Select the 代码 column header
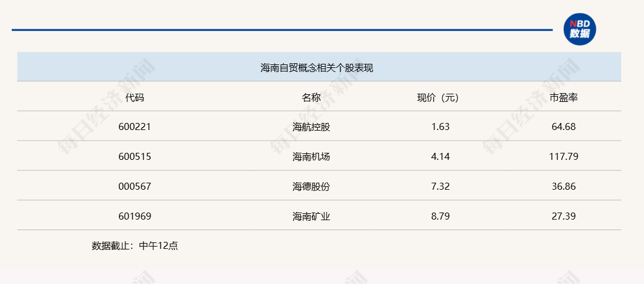 (135, 98)
